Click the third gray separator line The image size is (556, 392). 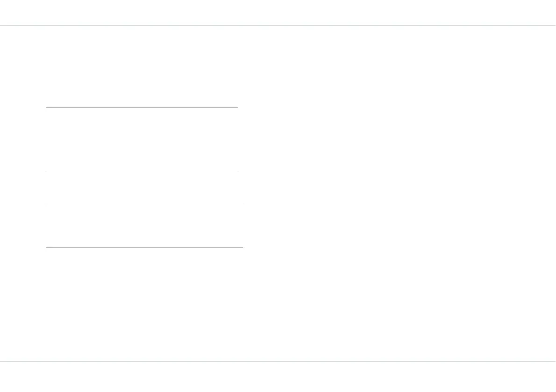[x=144, y=203]
